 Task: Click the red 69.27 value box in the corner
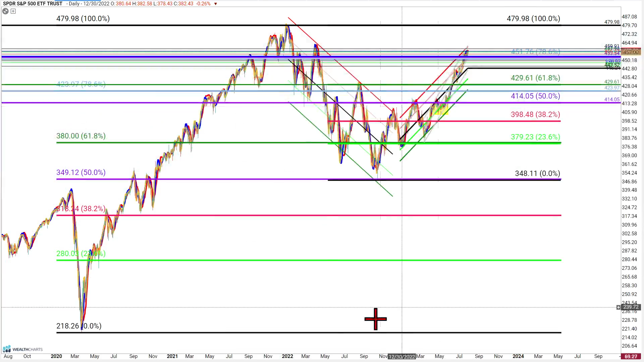click(x=631, y=356)
